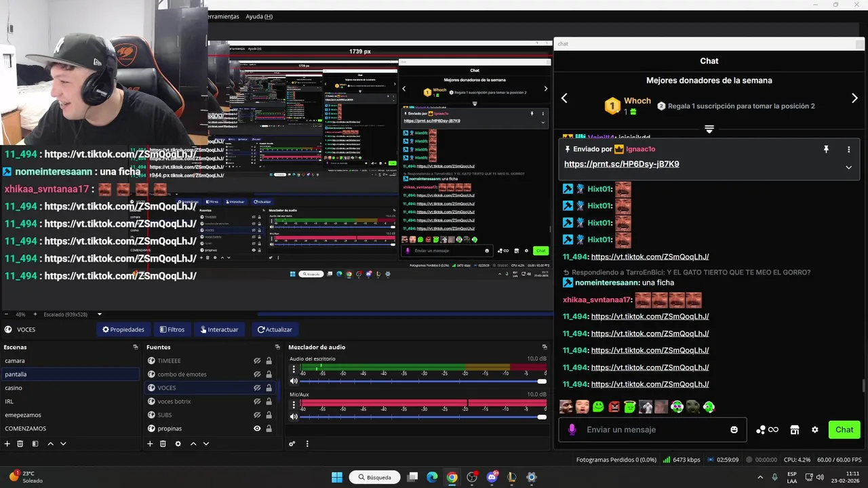Hide the propinas source

pyautogui.click(x=257, y=428)
